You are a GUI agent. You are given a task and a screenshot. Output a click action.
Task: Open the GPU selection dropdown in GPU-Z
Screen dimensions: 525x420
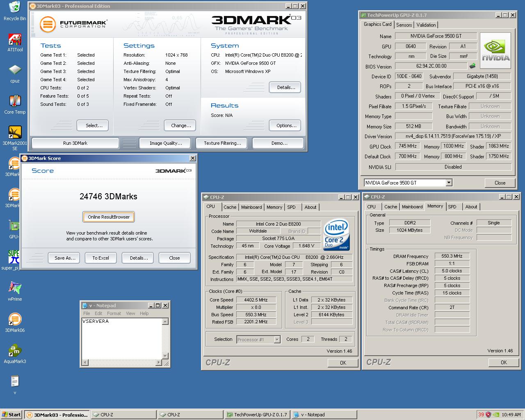(x=449, y=183)
